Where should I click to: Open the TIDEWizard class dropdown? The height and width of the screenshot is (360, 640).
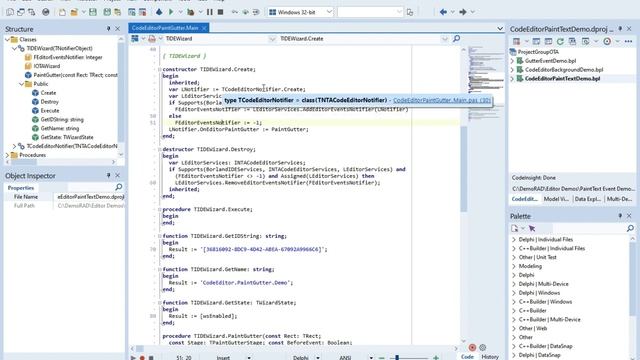(272, 39)
